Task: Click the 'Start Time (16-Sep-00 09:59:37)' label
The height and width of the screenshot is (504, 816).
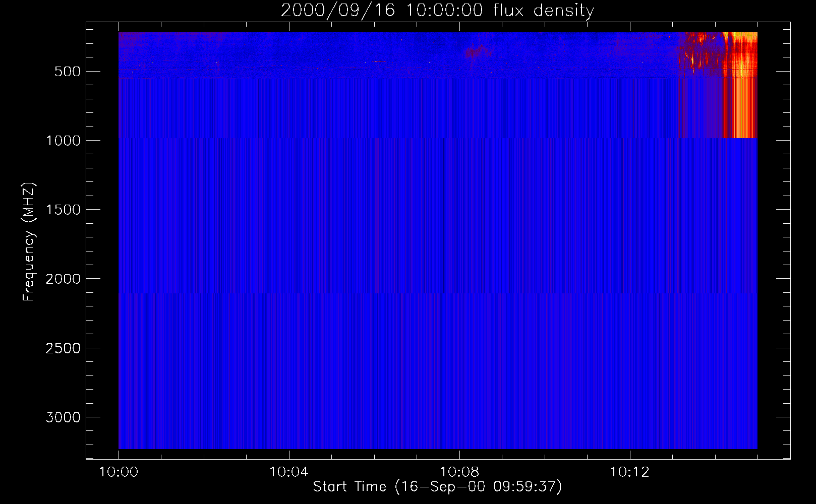Action: tap(437, 487)
